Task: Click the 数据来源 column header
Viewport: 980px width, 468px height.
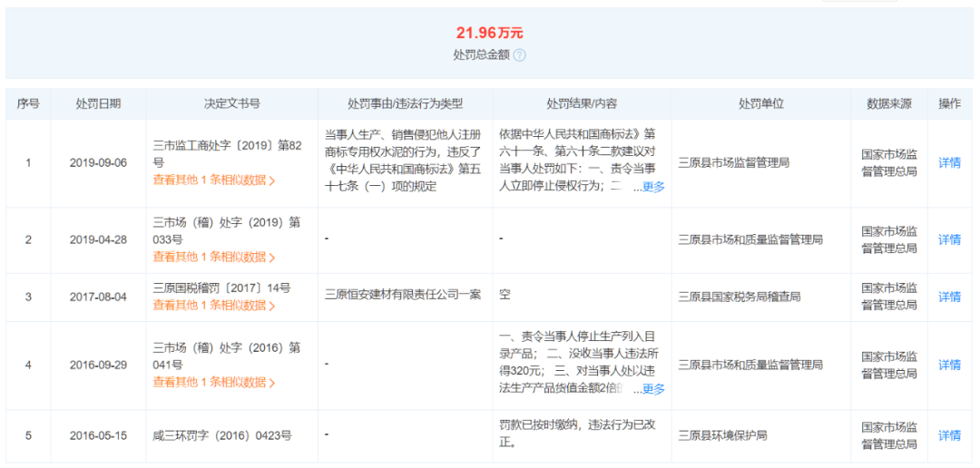Action: tap(888, 104)
